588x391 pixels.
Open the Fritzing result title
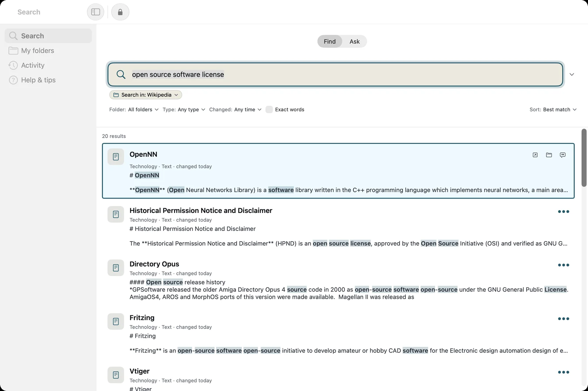(x=142, y=318)
